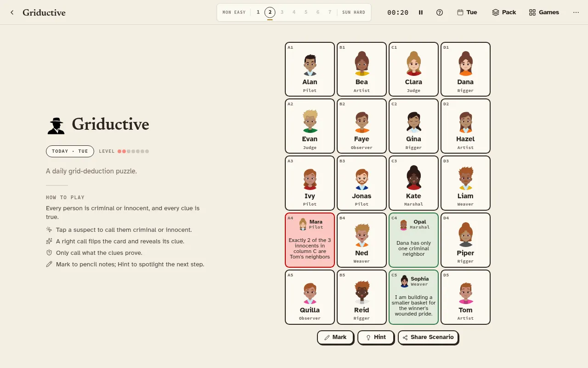Select Quilla the Observer's card
This screenshot has width=588, height=368.
(x=310, y=297)
